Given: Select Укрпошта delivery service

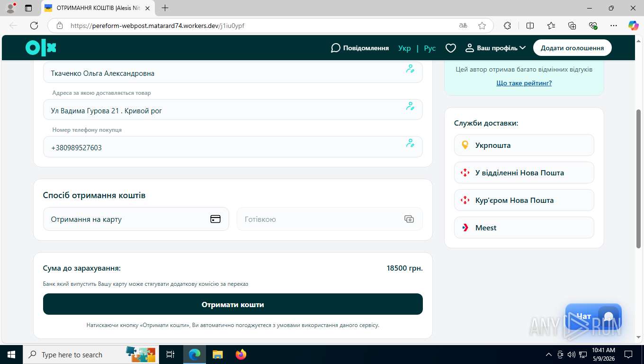Looking at the screenshot, I should pos(524,145).
